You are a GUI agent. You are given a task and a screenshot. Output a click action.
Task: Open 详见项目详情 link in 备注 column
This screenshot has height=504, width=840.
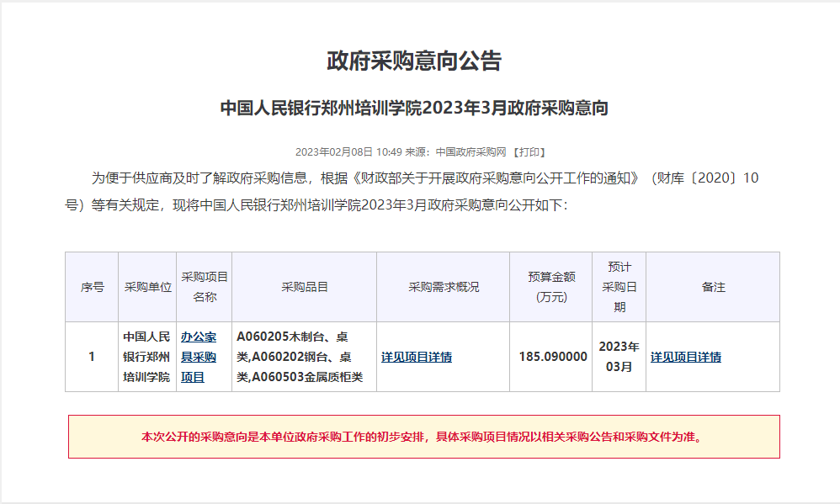pos(686,357)
